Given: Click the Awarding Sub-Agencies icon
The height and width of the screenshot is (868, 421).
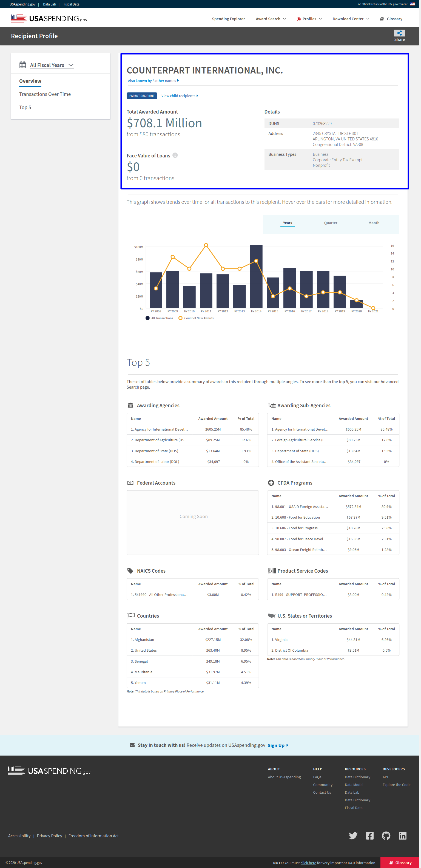Looking at the screenshot, I should [x=272, y=405].
